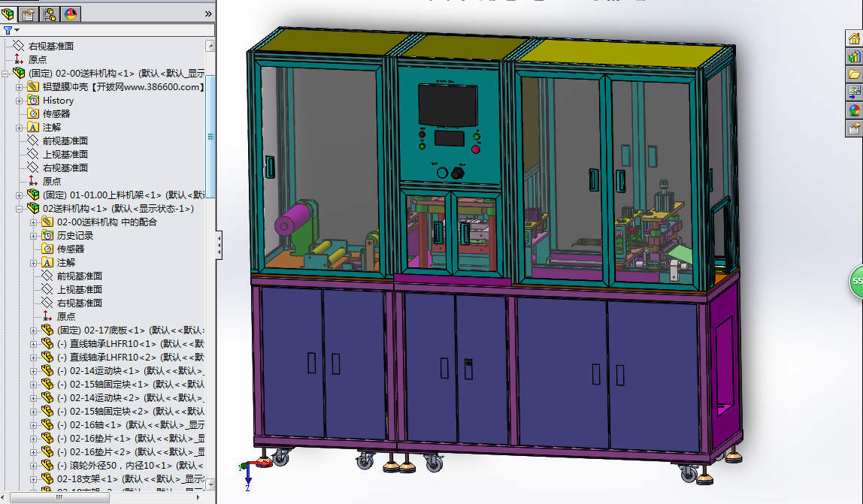Select (-) 02-16垫片<2> tree item
This screenshot has height=504, width=863.
[131, 452]
